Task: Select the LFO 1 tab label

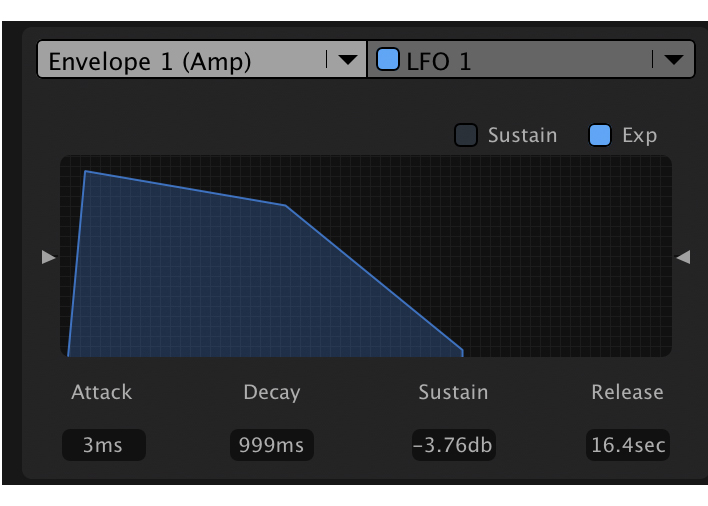Action: pos(438,60)
